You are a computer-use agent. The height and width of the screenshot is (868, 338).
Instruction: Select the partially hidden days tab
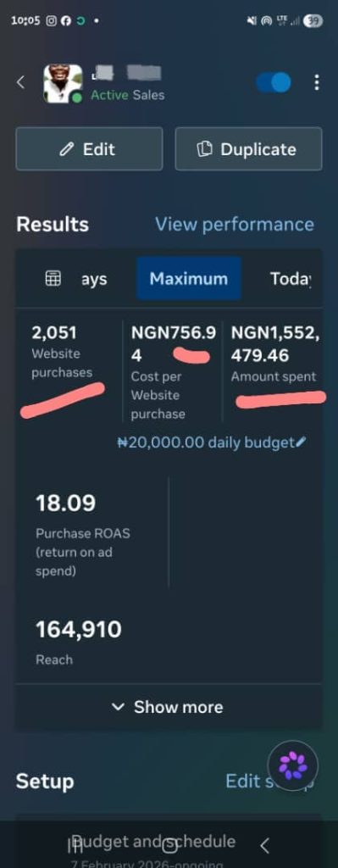tap(94, 279)
